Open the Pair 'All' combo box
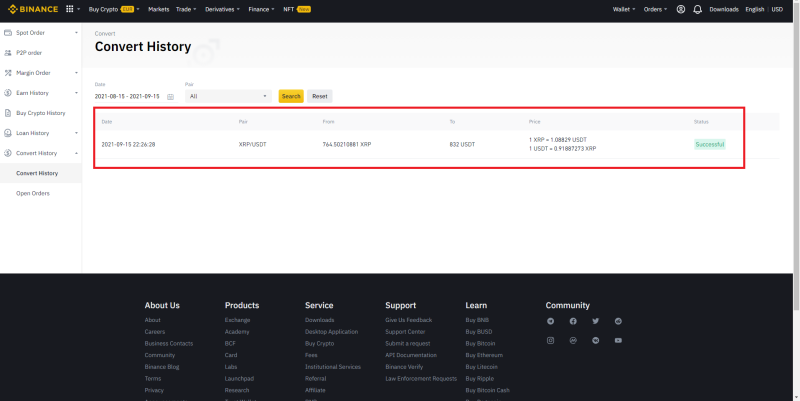This screenshot has width=800, height=401. [x=229, y=96]
